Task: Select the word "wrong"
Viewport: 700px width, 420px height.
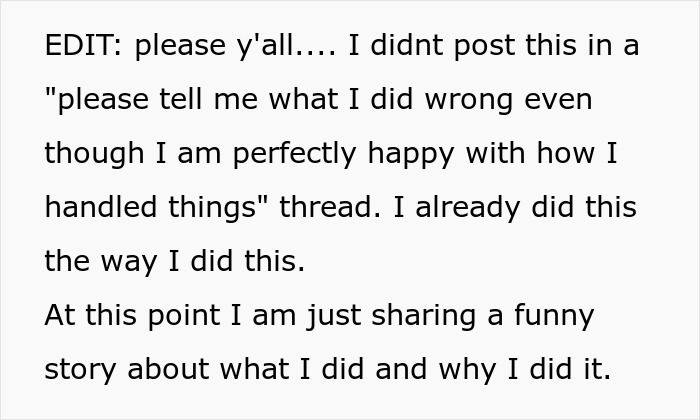Action: click(x=469, y=101)
